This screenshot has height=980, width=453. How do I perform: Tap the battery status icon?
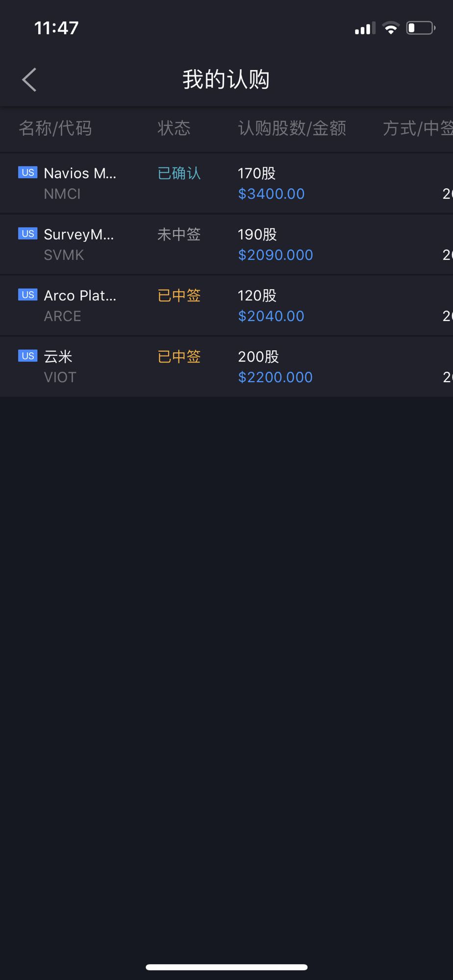[421, 28]
